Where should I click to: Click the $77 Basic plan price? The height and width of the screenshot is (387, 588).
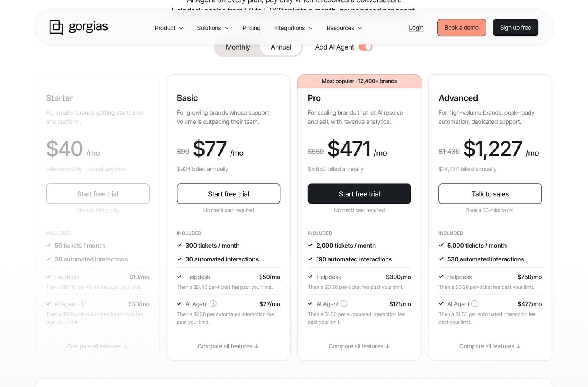[x=210, y=149]
